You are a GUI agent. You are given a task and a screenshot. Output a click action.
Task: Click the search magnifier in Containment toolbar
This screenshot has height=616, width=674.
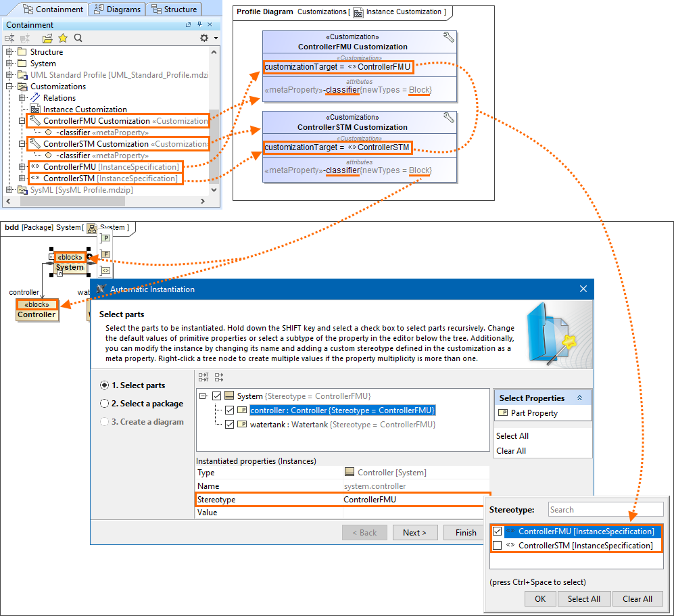[78, 39]
